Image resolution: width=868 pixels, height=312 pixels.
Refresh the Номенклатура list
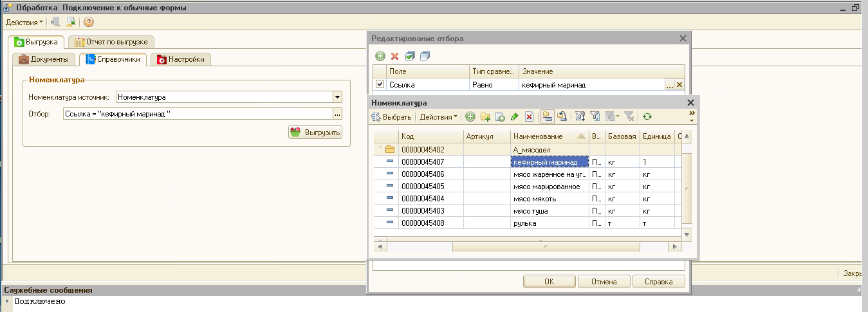click(x=647, y=116)
